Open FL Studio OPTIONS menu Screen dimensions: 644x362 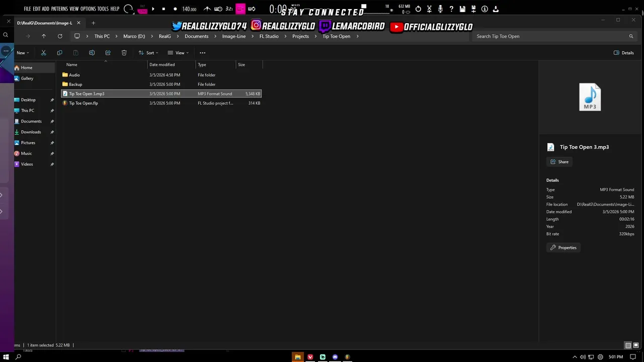click(x=88, y=9)
